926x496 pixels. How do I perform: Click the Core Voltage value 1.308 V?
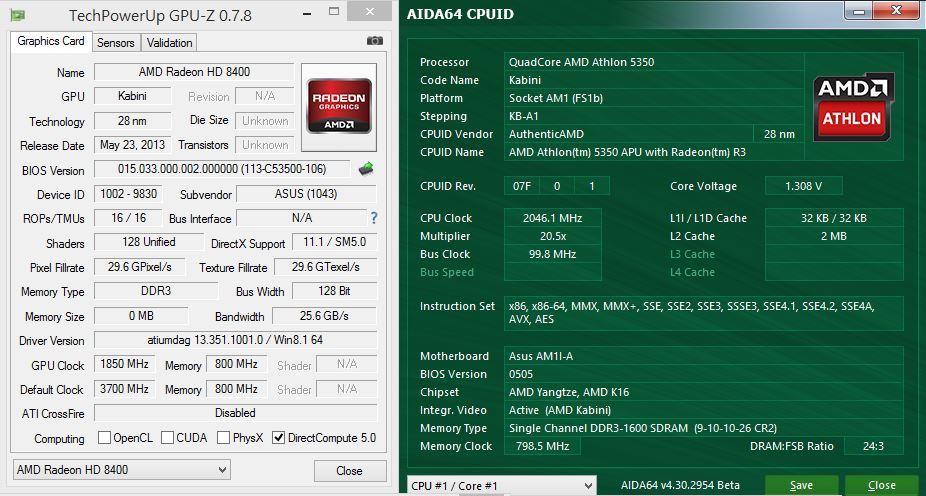(x=803, y=186)
